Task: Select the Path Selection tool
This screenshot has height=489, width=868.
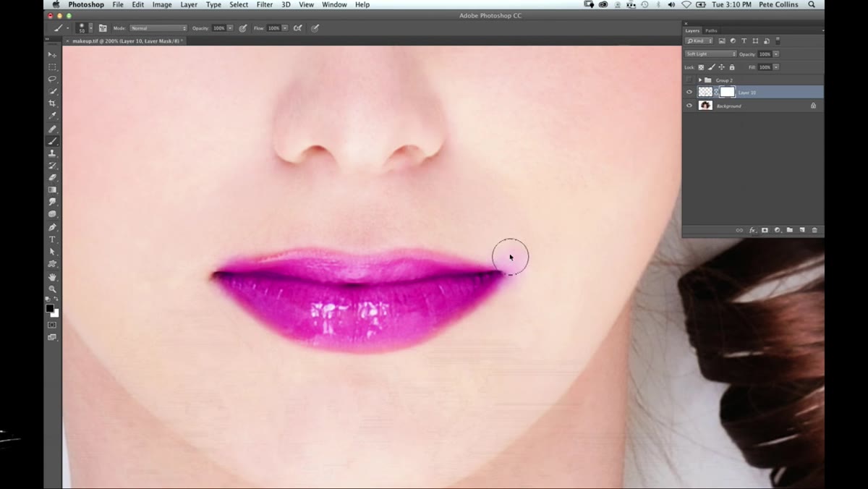Action: (52, 252)
